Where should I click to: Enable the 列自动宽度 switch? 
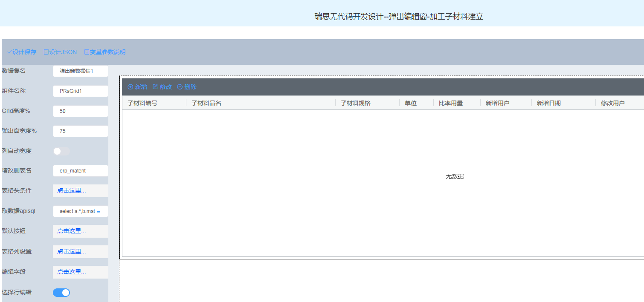click(61, 151)
